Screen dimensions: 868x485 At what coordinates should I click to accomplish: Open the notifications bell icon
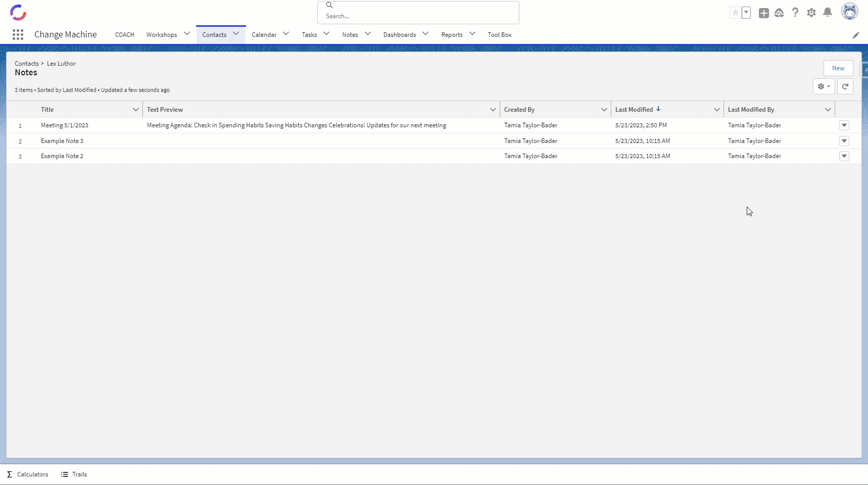click(x=828, y=13)
